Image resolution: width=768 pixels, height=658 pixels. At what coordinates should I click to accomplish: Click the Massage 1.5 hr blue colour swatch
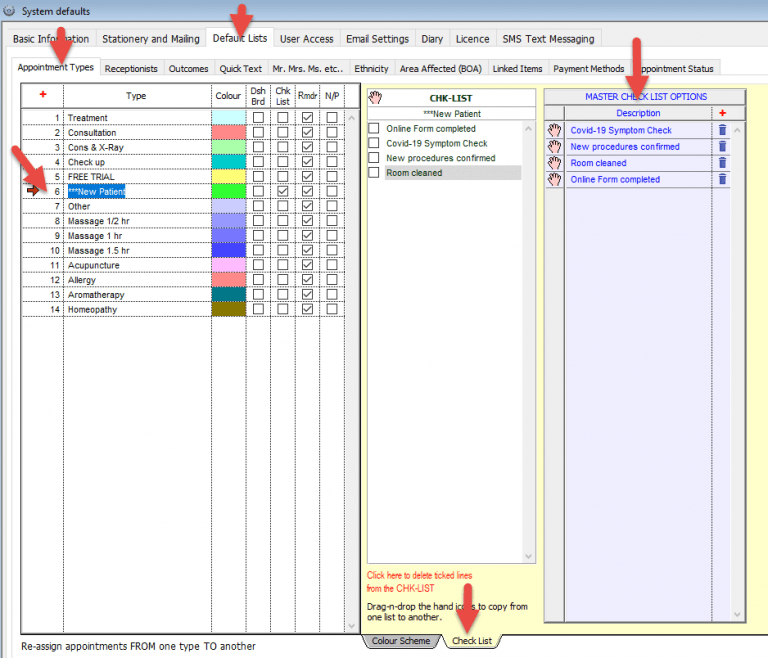point(229,250)
